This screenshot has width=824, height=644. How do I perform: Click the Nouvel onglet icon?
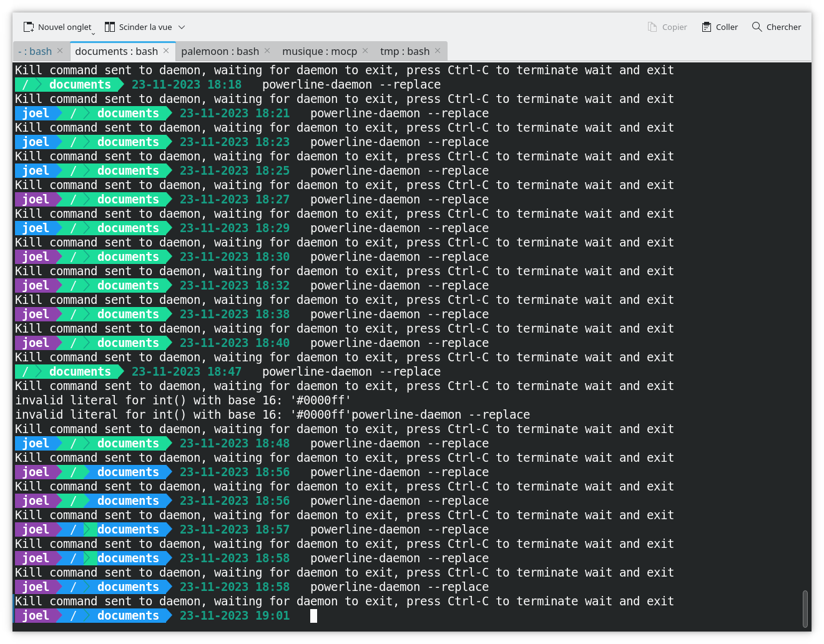point(29,27)
